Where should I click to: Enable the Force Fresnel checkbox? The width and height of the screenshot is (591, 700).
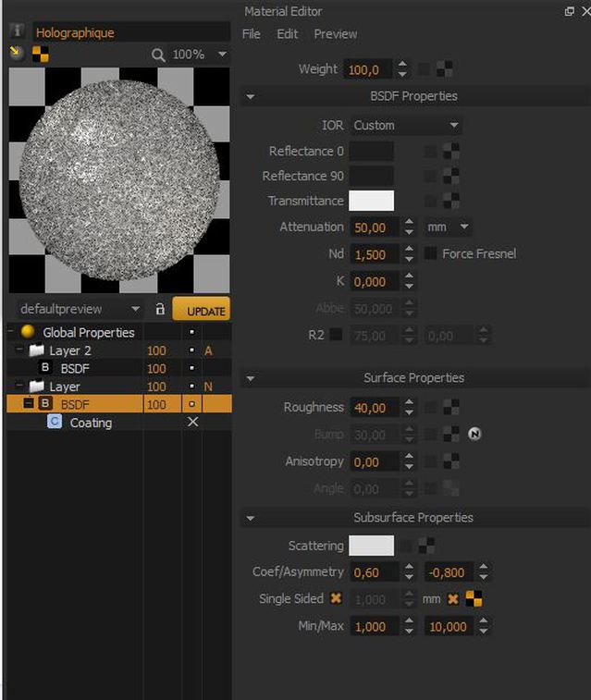tap(430, 253)
